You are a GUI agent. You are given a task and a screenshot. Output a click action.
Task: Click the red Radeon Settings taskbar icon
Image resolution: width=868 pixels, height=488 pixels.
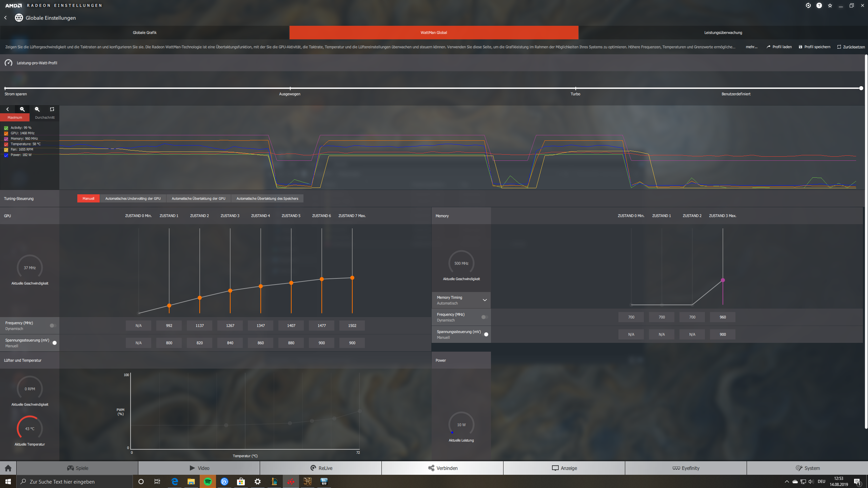click(x=291, y=482)
